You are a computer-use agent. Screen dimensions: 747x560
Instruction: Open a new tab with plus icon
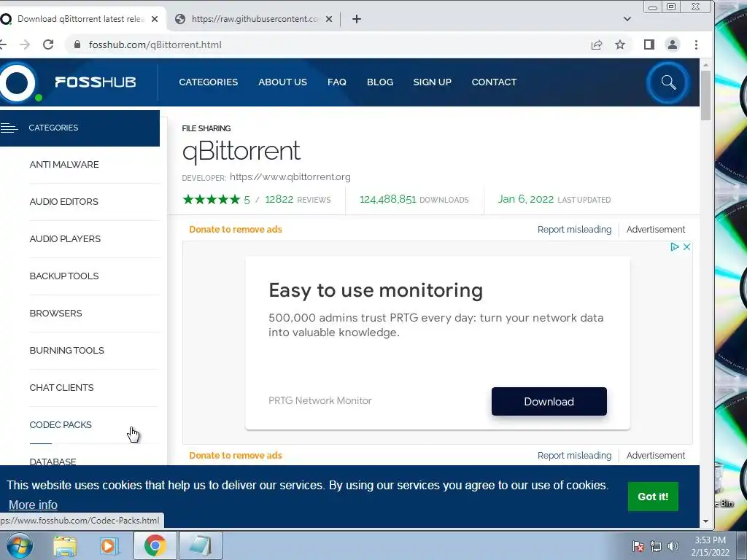356,19
